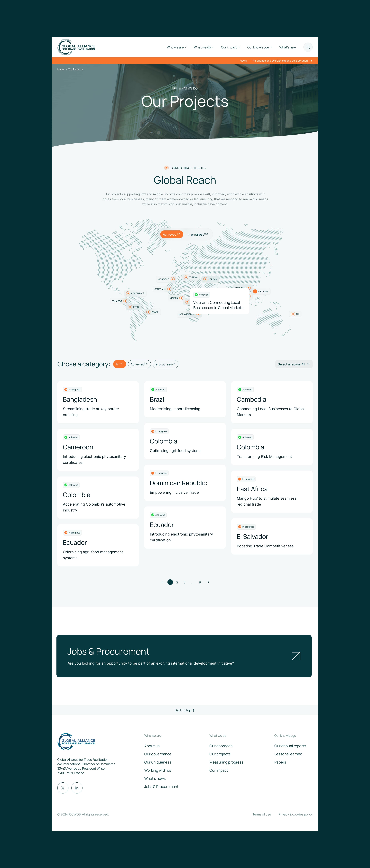Click the Jordan map marker
The image size is (370, 868).
click(205, 279)
